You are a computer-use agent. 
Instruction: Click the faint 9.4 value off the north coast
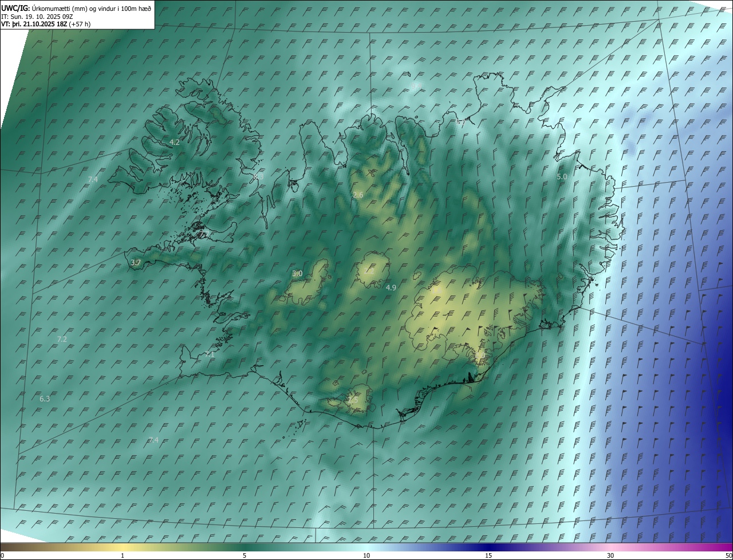coord(416,86)
